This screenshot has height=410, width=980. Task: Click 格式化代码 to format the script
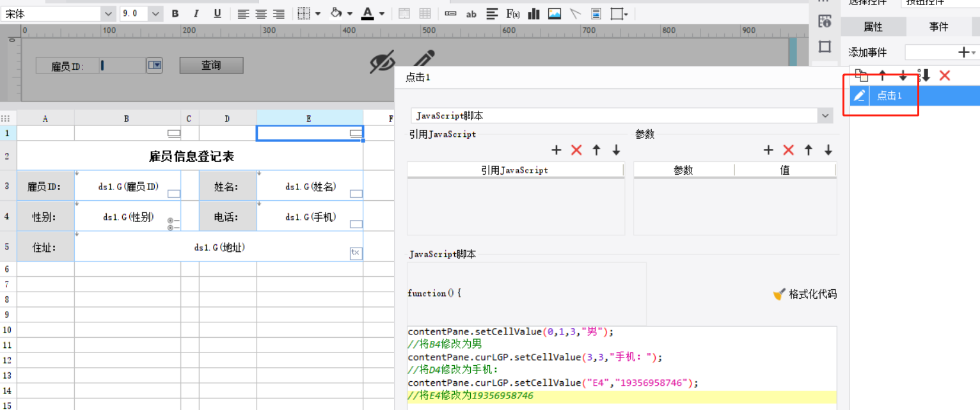805,294
